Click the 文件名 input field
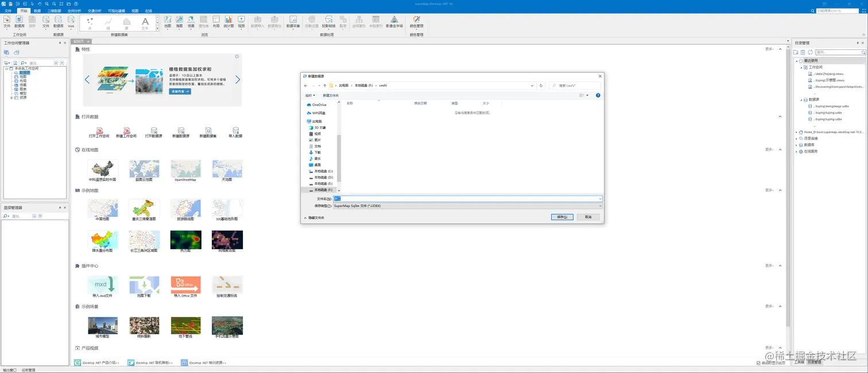This screenshot has width=868, height=373. coord(468,199)
